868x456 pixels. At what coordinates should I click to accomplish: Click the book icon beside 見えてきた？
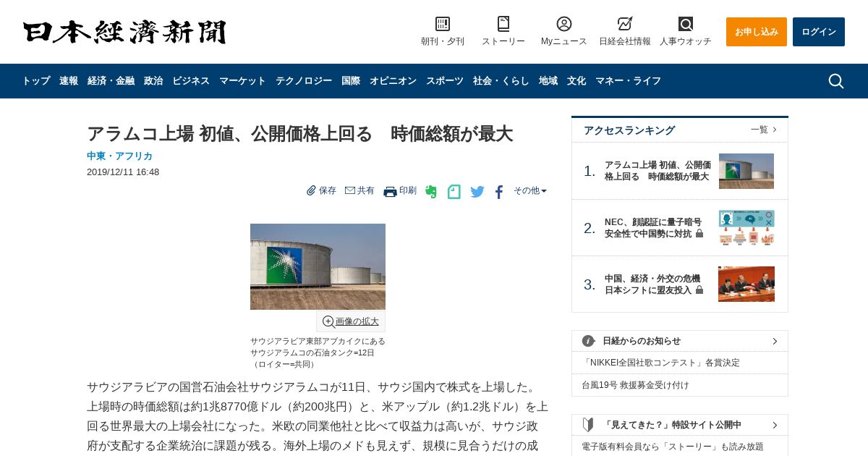pyautogui.click(x=588, y=425)
